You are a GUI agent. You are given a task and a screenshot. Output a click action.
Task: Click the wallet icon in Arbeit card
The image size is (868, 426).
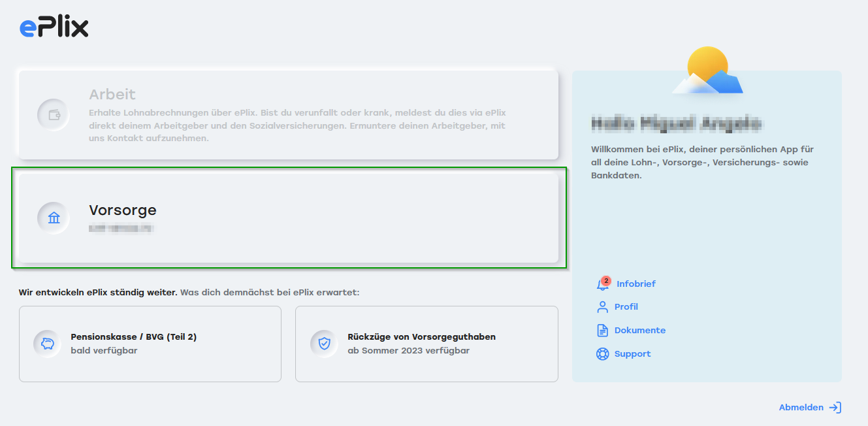click(54, 115)
